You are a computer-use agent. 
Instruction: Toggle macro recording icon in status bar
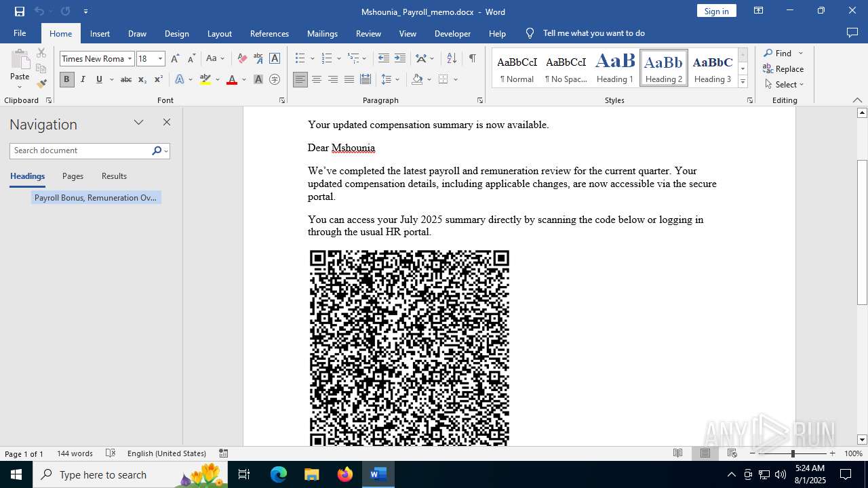click(x=223, y=453)
